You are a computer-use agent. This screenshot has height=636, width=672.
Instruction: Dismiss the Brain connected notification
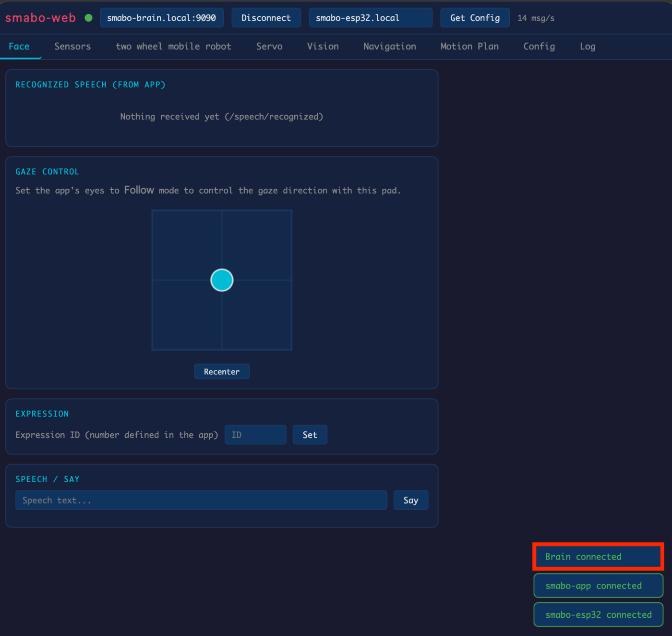click(598, 557)
